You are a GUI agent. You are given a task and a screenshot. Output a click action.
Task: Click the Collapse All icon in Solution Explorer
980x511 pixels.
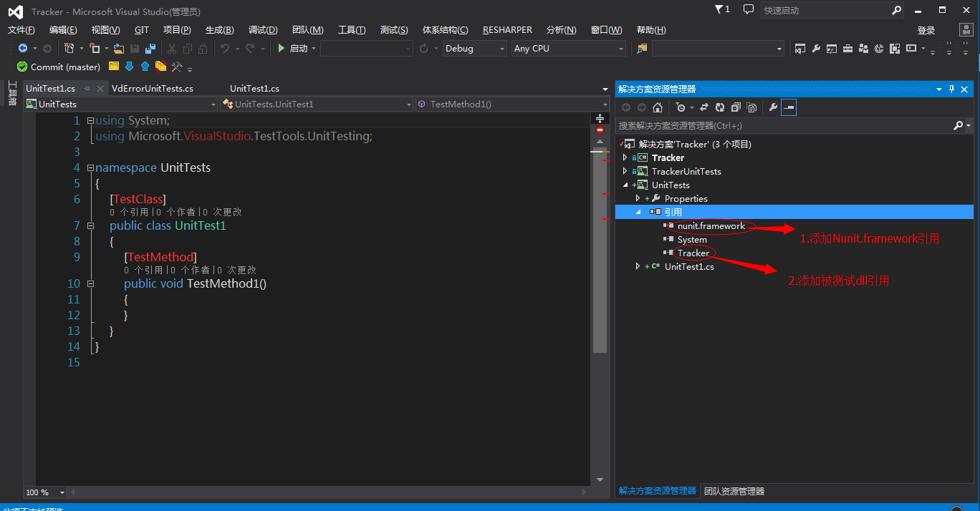736,107
